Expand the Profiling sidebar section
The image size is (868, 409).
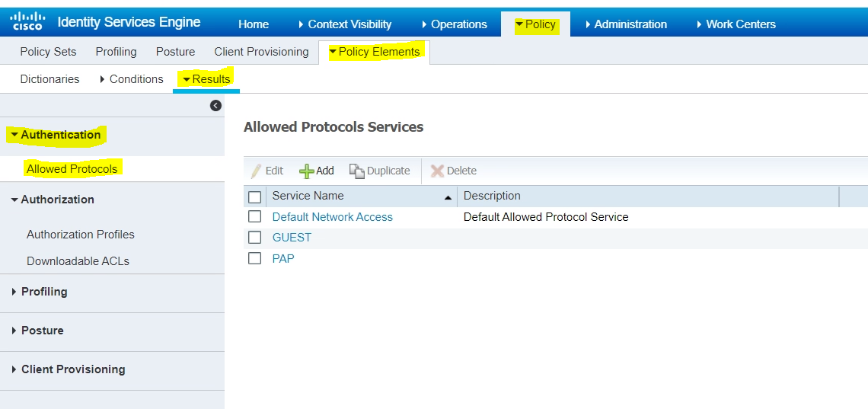point(44,292)
